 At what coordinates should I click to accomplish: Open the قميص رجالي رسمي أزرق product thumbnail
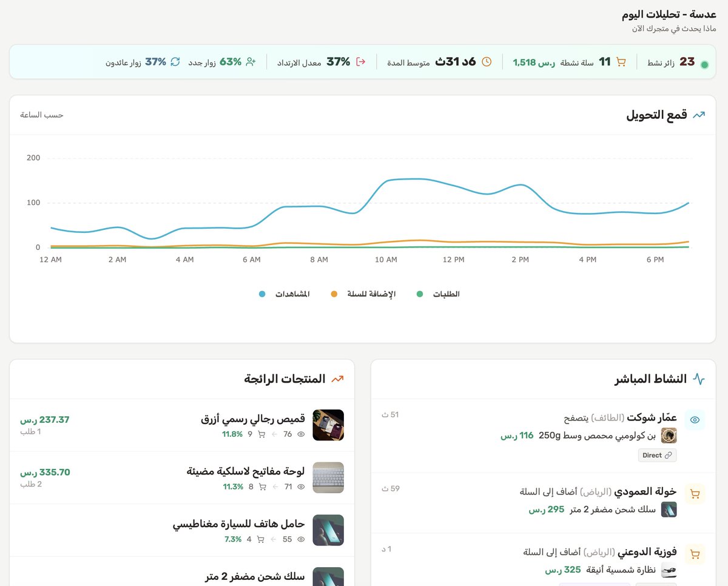click(328, 425)
